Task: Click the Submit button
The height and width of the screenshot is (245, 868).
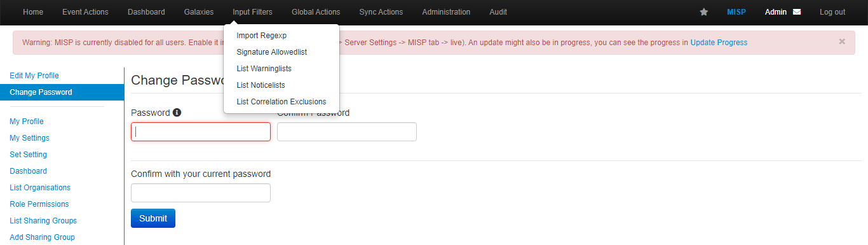Action: pos(153,218)
